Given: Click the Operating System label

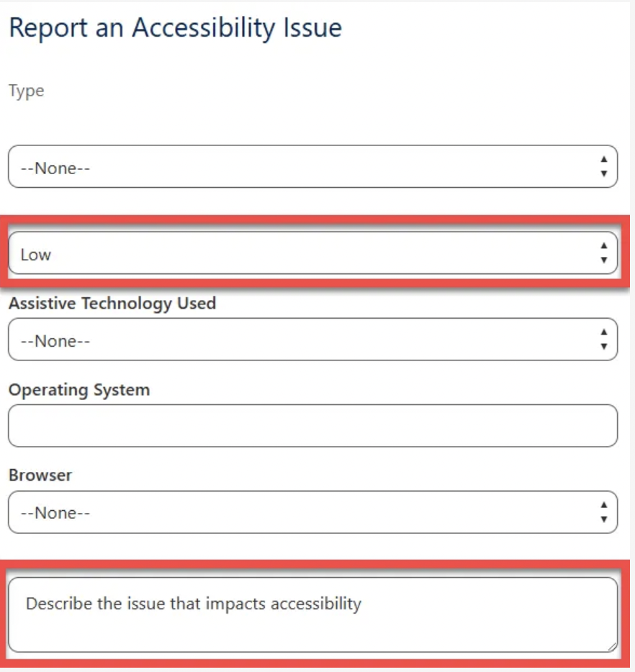Looking at the screenshot, I should pos(78,389).
